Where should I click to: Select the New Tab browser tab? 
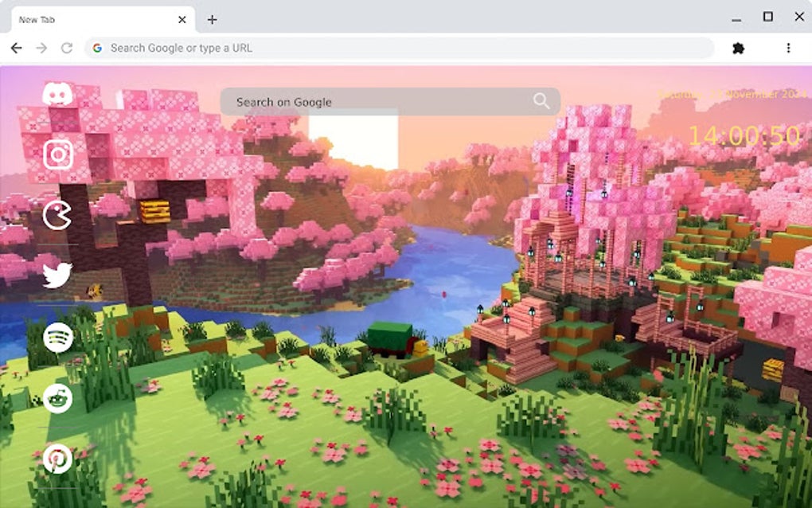tap(96, 18)
